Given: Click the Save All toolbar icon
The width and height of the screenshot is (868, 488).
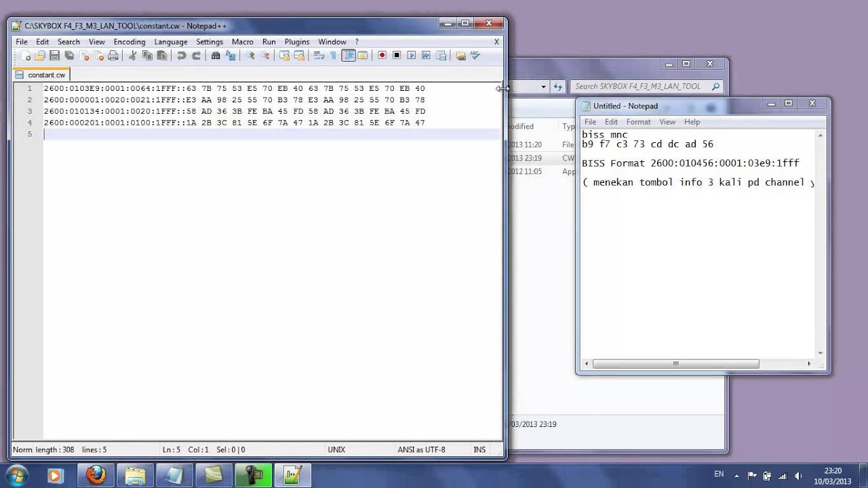Looking at the screenshot, I should (x=69, y=56).
